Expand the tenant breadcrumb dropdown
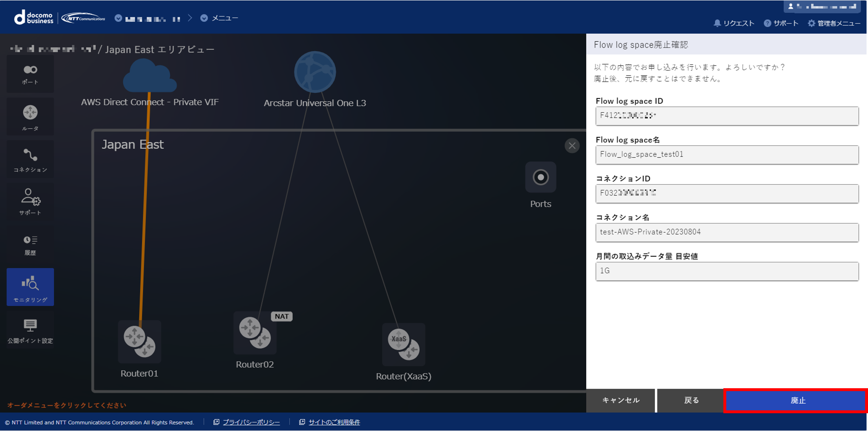The image size is (868, 431). point(118,18)
